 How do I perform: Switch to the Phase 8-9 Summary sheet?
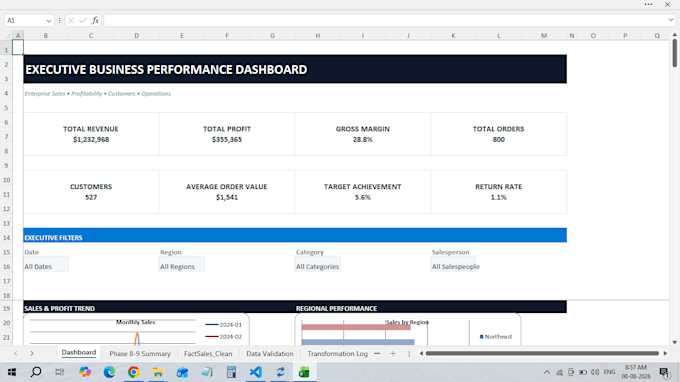click(140, 353)
